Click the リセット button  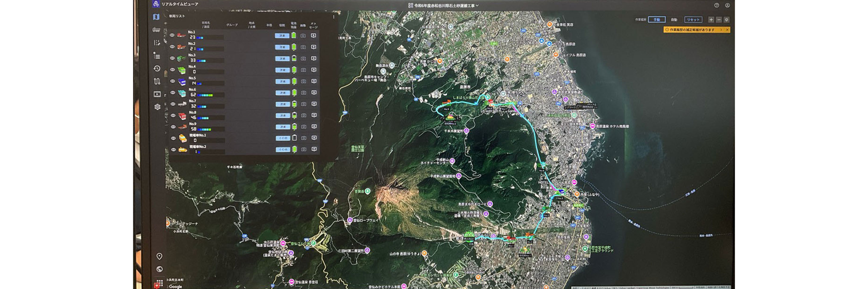(x=693, y=20)
